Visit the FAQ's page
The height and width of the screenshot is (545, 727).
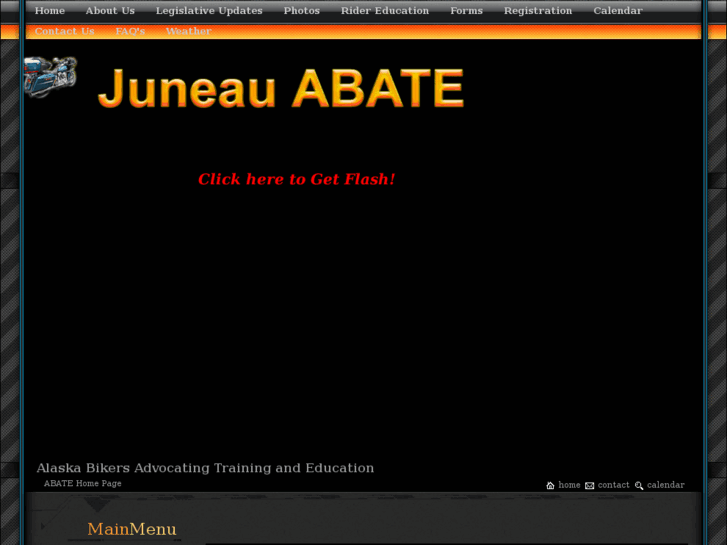[130, 31]
